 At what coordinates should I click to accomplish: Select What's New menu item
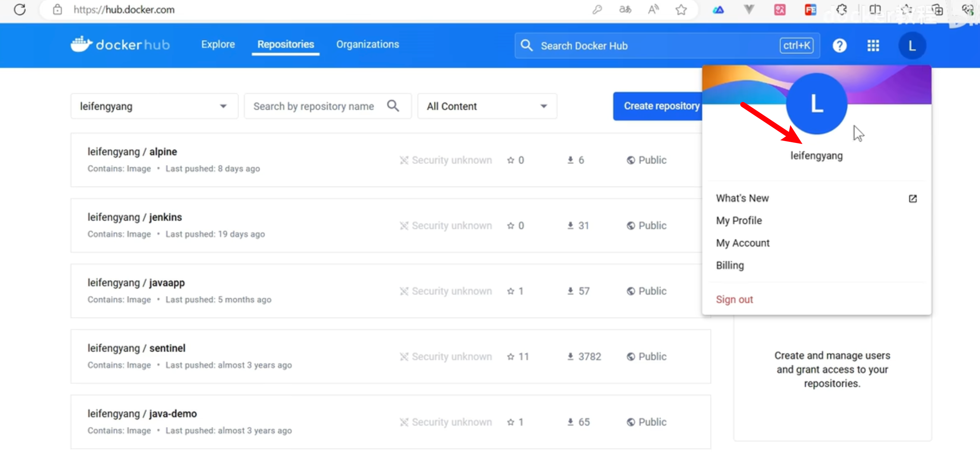(x=742, y=198)
